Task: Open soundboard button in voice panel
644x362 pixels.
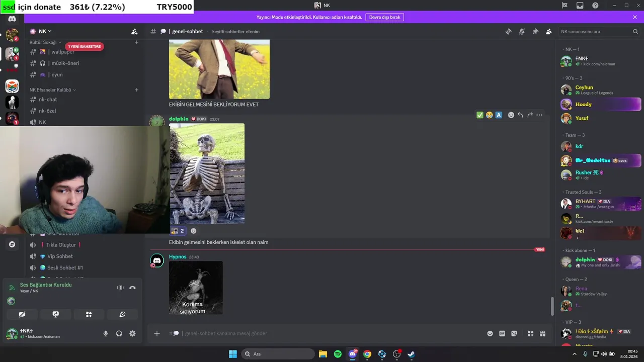Action: 122,314
